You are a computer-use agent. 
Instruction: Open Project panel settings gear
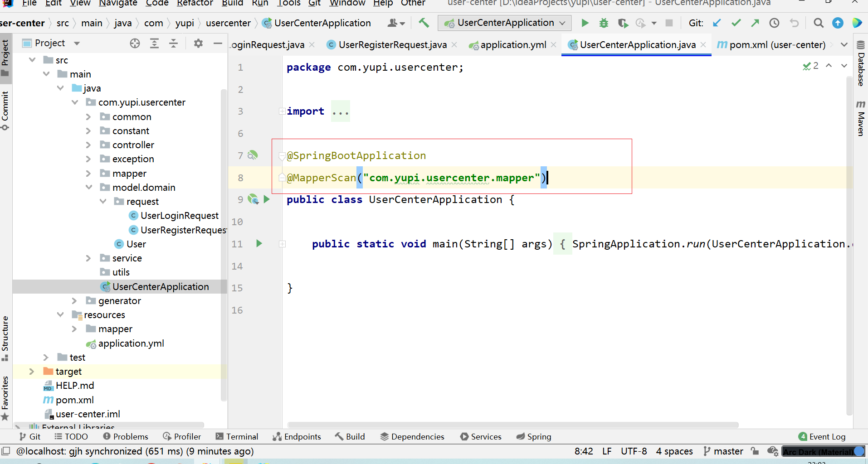[x=198, y=43]
